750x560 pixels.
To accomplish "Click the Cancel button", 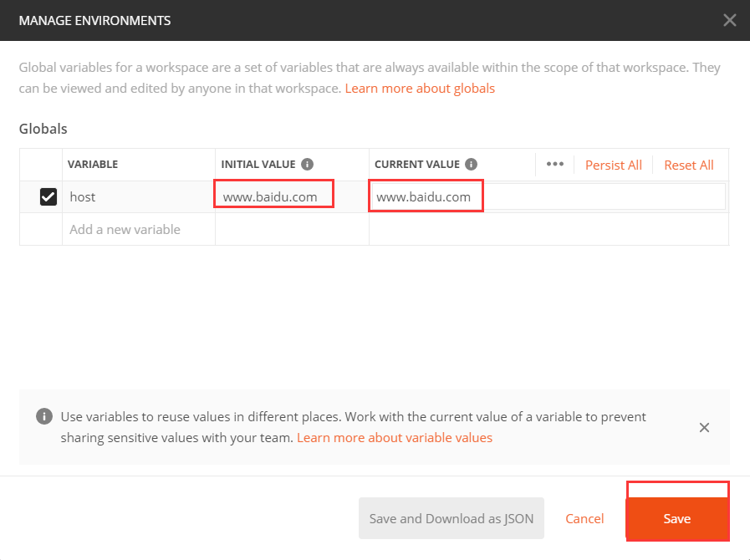I will click(x=584, y=518).
